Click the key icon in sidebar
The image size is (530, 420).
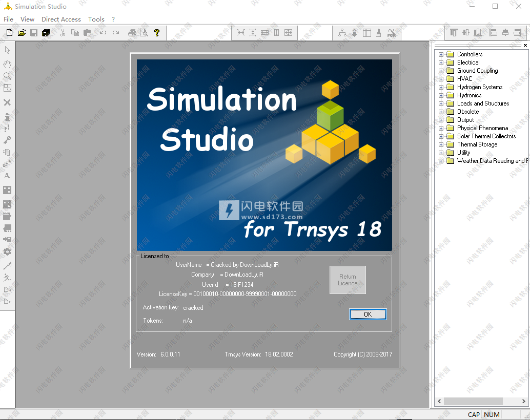coord(7,140)
